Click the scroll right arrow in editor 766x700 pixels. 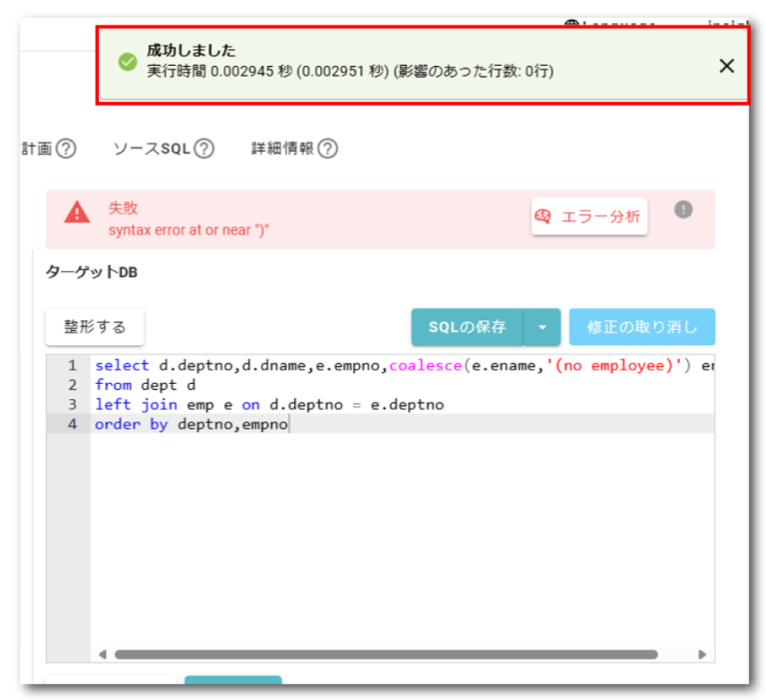(x=702, y=654)
